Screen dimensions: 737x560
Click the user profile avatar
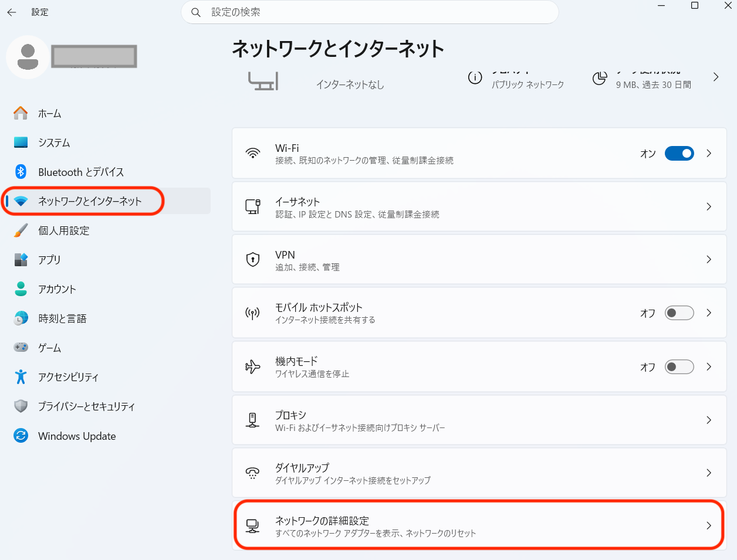28,57
